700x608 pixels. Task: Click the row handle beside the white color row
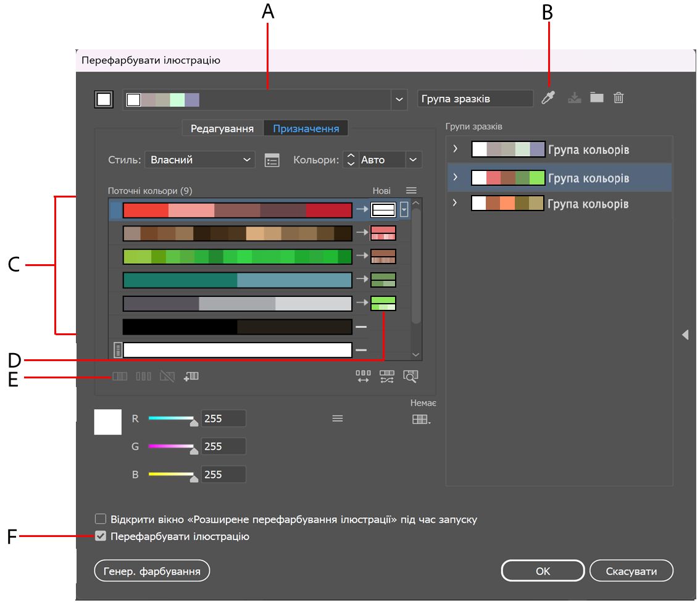(x=117, y=350)
